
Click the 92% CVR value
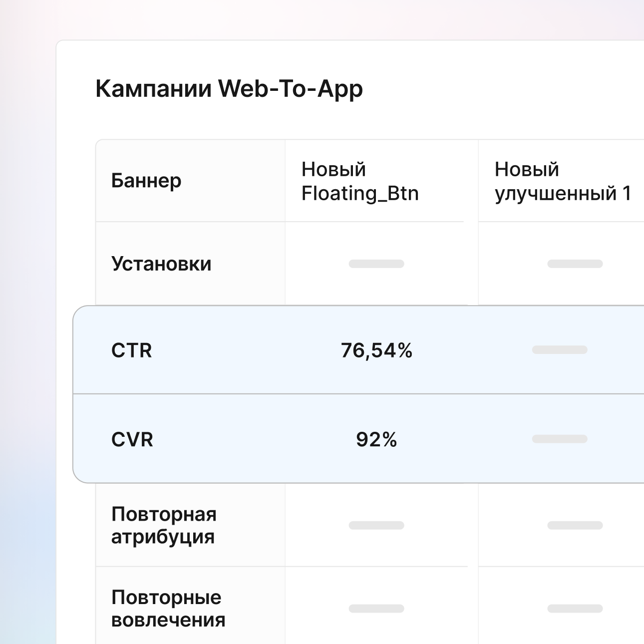(x=376, y=439)
